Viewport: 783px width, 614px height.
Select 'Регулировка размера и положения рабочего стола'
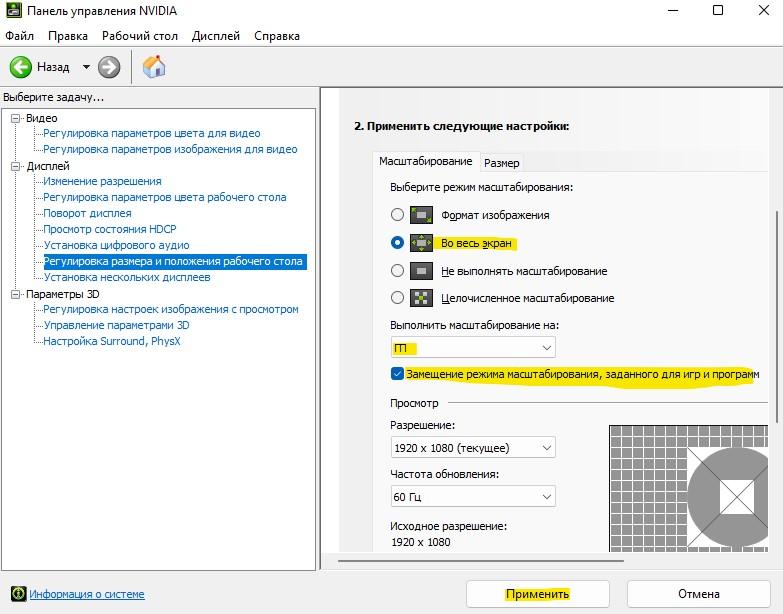pyautogui.click(x=175, y=262)
